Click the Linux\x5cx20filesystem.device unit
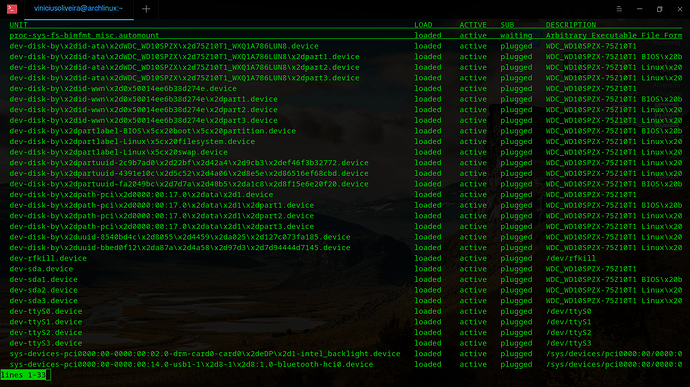690x387 pixels. [132, 141]
